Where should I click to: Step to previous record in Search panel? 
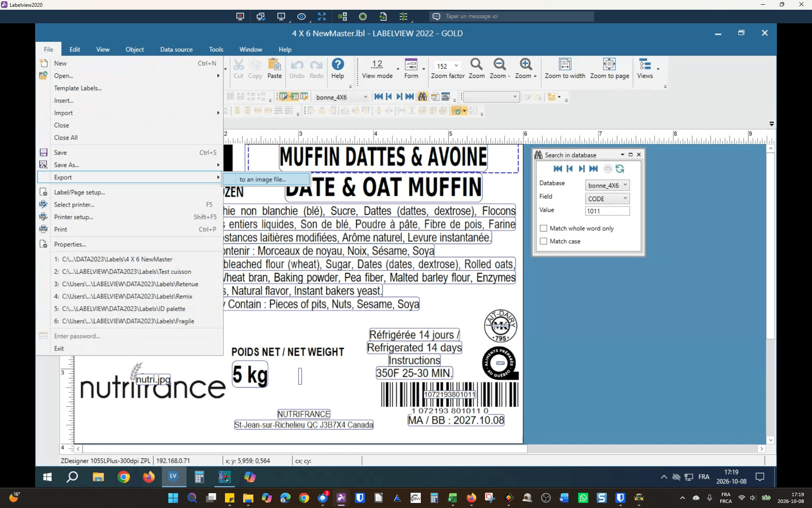(x=570, y=169)
